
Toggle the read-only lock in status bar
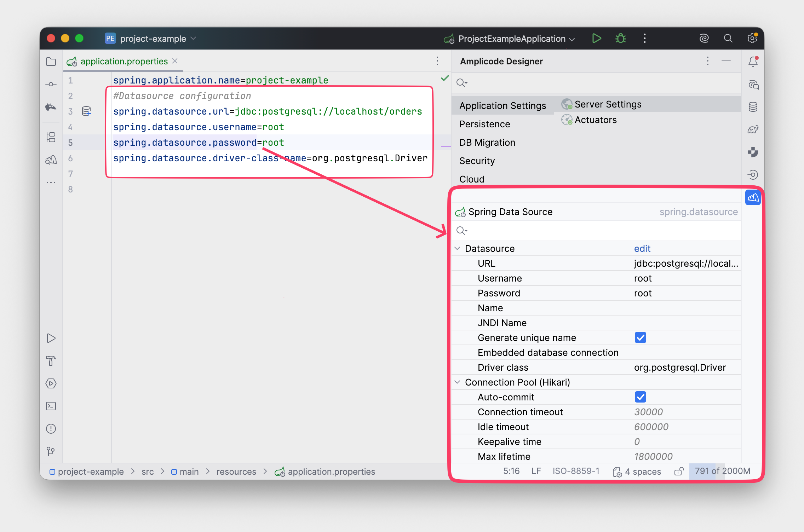pyautogui.click(x=678, y=472)
